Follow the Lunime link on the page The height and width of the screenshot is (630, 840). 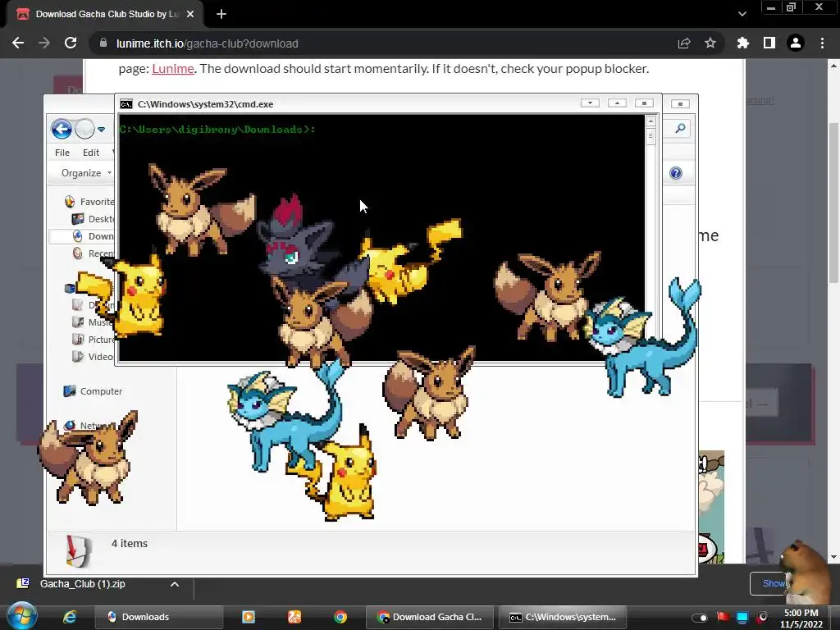pos(172,69)
